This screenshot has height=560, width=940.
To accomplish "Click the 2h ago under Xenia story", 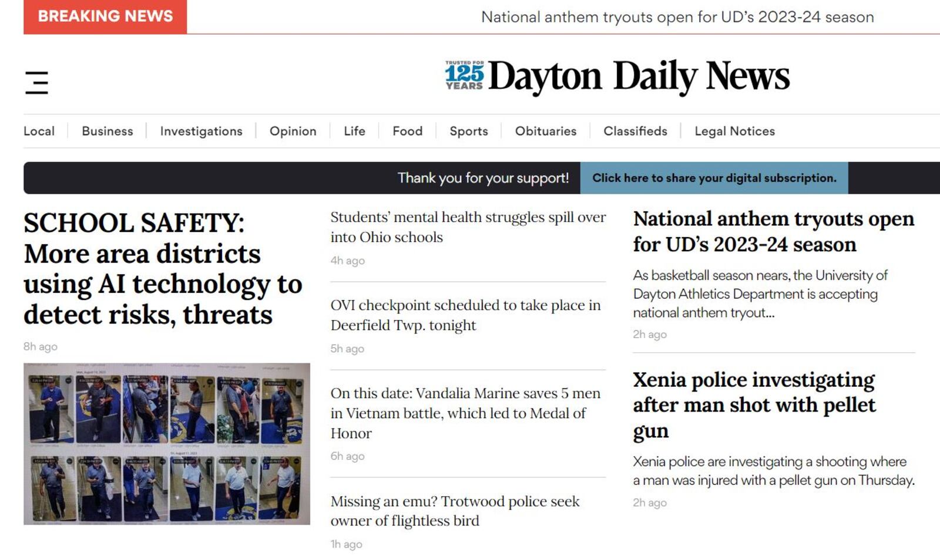I will pos(650,502).
